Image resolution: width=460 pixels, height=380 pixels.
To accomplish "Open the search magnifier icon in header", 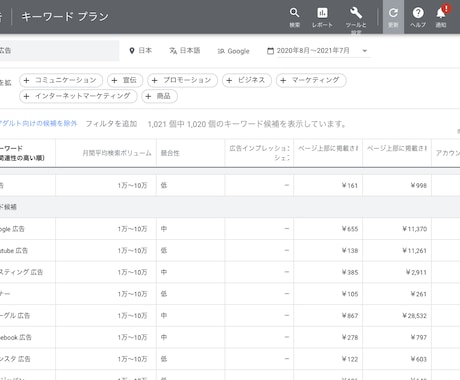I will click(294, 13).
